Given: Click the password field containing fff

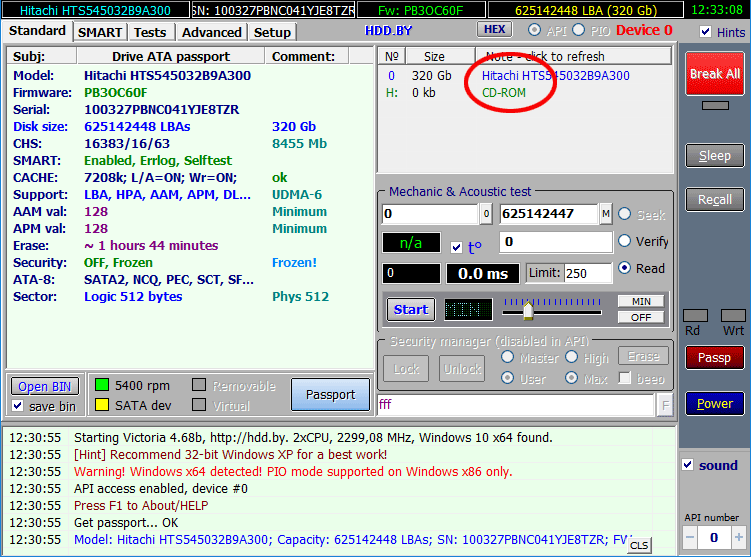Looking at the screenshot, I should pyautogui.click(x=516, y=405).
